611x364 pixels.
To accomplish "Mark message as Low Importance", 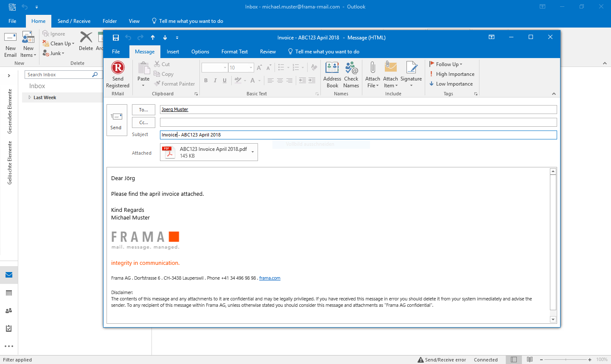I will coord(451,84).
